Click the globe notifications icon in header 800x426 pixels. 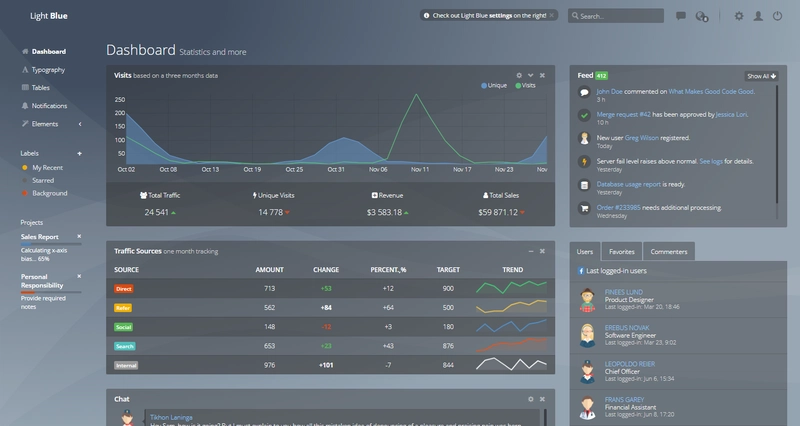702,16
